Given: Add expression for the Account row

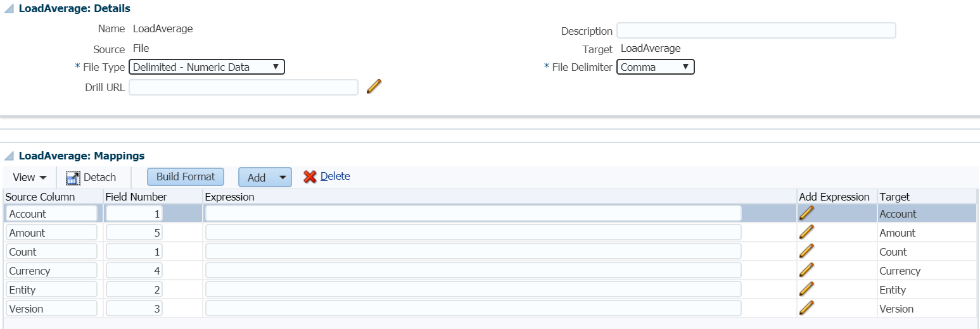Looking at the screenshot, I should click(x=806, y=213).
